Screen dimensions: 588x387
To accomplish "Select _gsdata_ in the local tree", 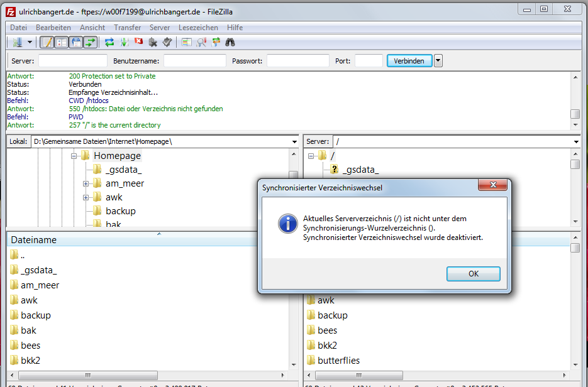I will click(x=123, y=170).
